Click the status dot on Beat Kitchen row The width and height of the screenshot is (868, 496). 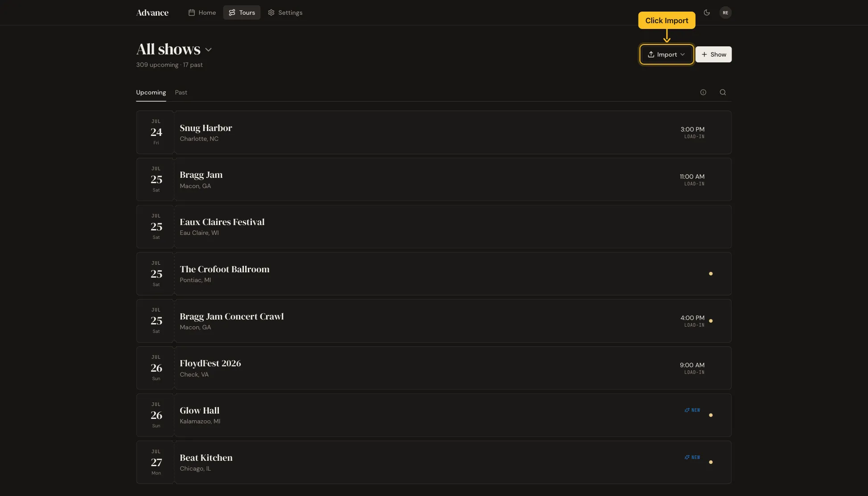711,462
